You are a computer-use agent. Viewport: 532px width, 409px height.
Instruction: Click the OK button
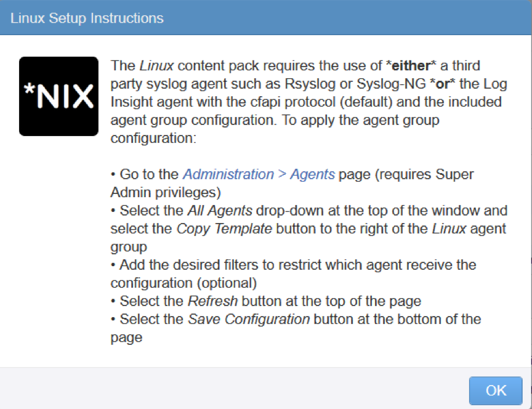click(496, 391)
